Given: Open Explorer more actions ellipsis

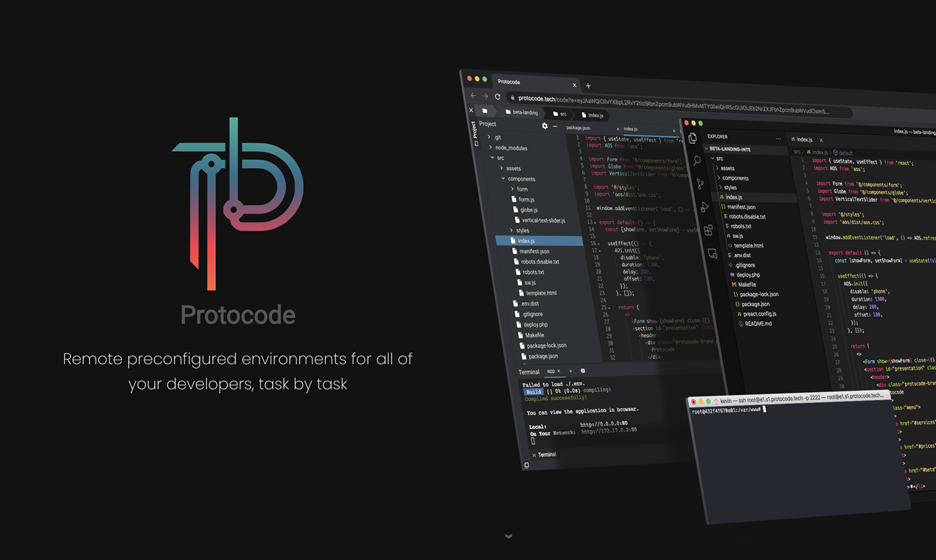Looking at the screenshot, I should [x=778, y=139].
